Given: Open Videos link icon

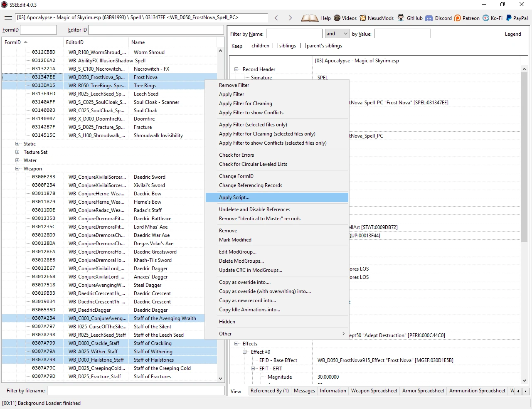Looking at the screenshot, I should click(x=337, y=18).
